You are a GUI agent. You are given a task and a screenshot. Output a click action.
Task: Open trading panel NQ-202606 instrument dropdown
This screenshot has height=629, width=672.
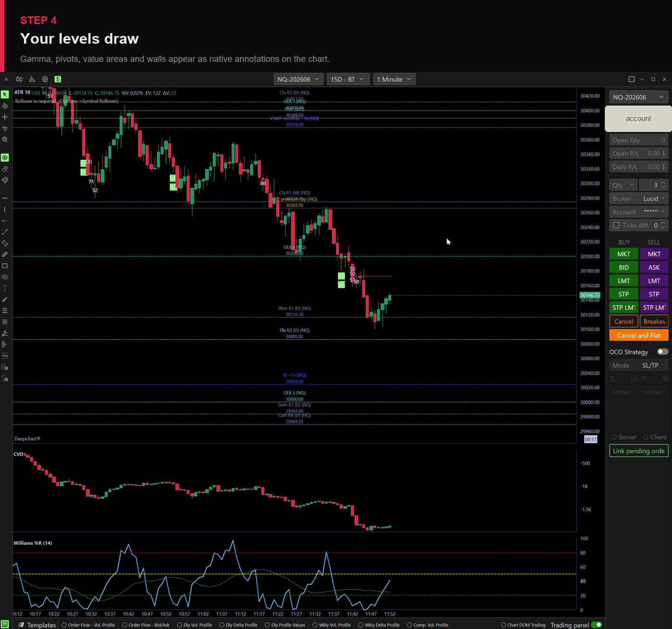(638, 97)
